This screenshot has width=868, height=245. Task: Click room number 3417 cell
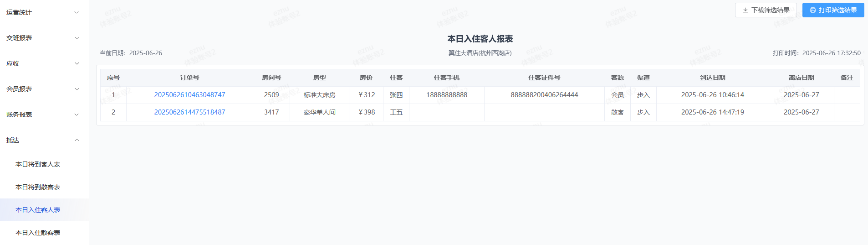pyautogui.click(x=271, y=112)
